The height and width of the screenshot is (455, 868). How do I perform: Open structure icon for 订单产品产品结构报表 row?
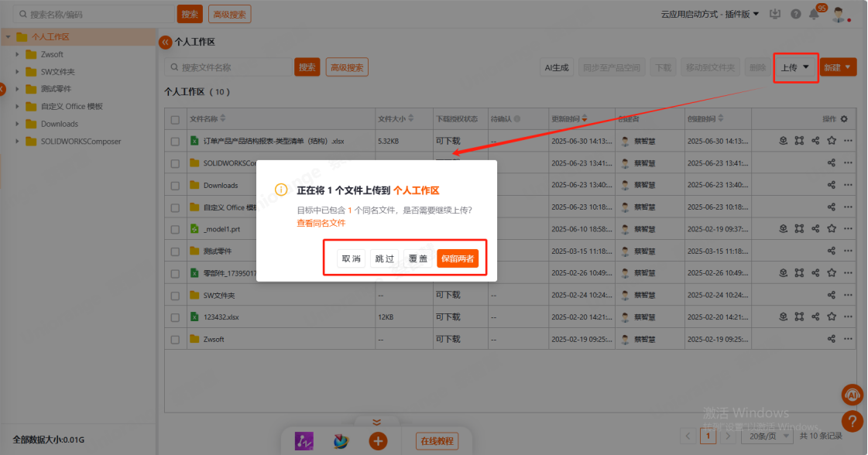799,141
